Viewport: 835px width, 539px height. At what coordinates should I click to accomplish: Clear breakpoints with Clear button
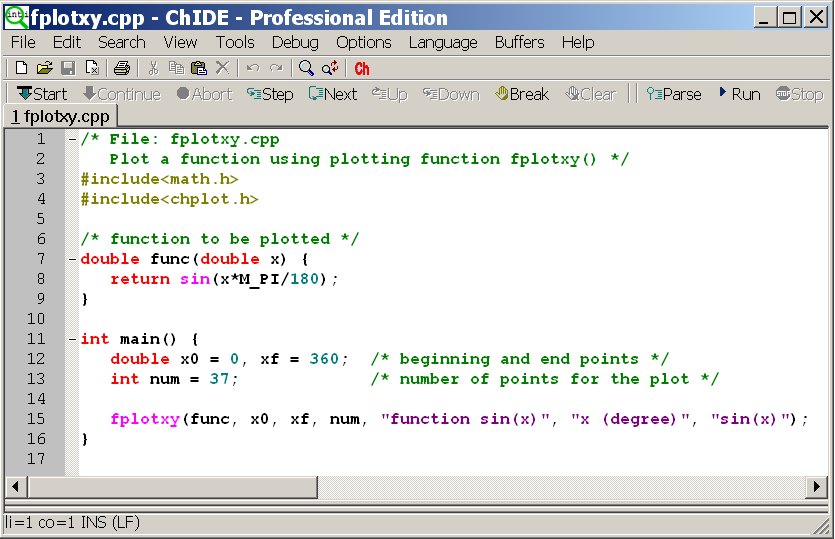[590, 94]
